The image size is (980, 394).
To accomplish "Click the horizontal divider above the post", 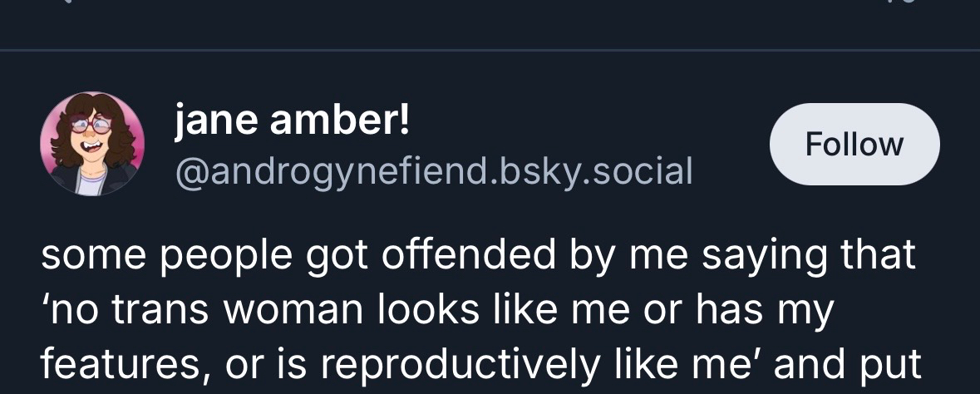I will (x=490, y=51).
